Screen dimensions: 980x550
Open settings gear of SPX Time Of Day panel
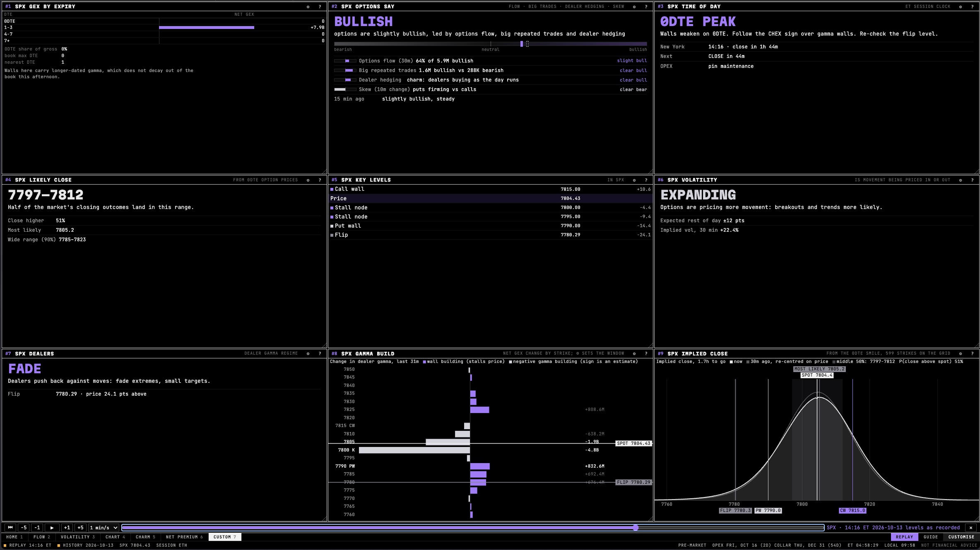tap(961, 7)
